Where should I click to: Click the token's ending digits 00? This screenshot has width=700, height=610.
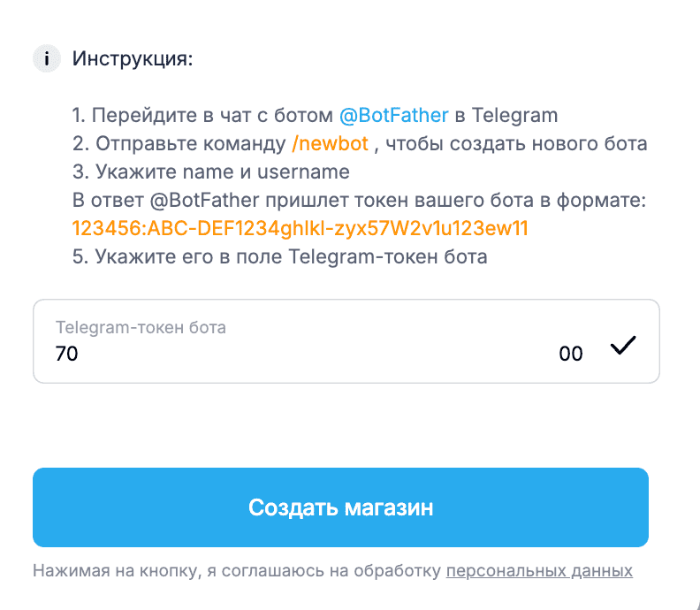click(571, 354)
